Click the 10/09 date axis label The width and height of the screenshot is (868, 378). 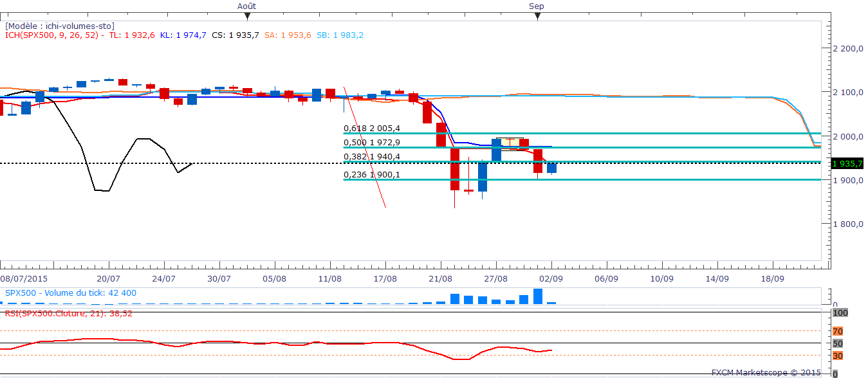(x=662, y=279)
